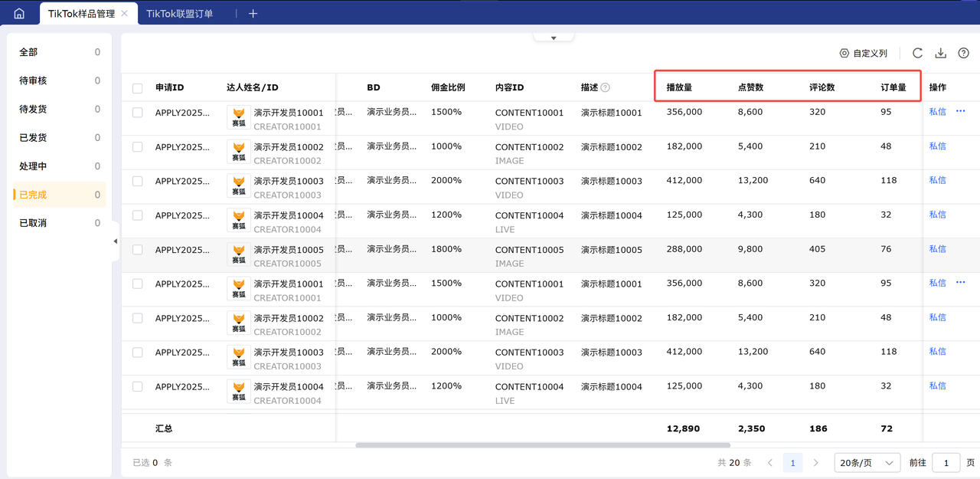
Task: Select the 申请ID column header
Action: (170, 87)
